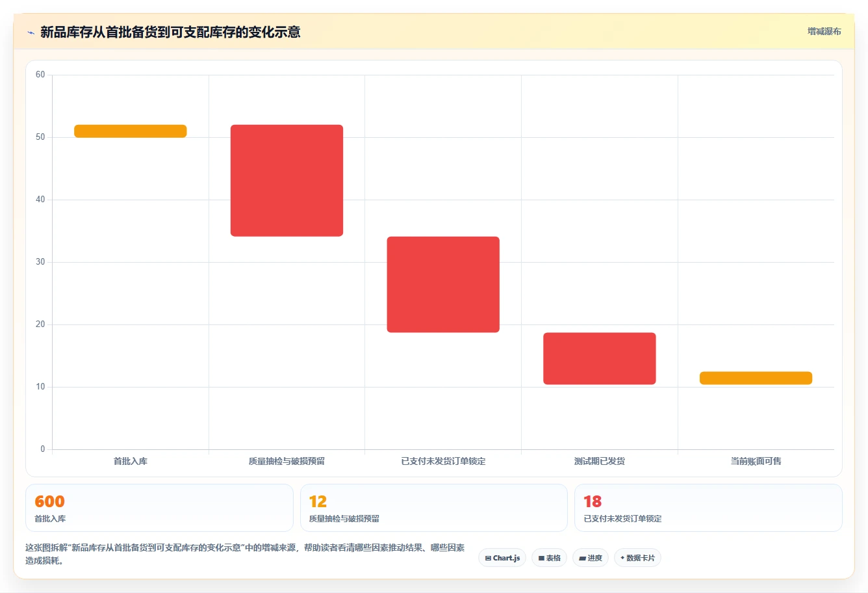Viewport: 868px width, 593px height.
Task: Click the y-axis value 0
Action: click(x=43, y=449)
